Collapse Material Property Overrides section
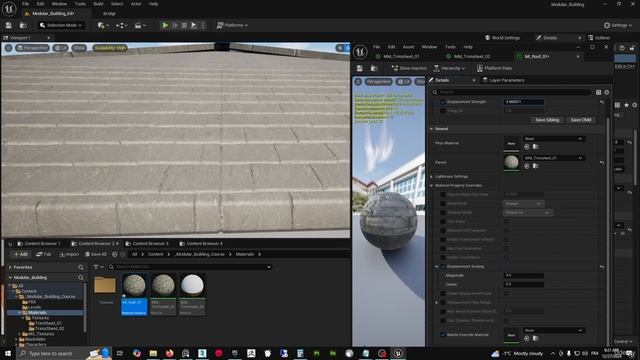 (x=432, y=185)
